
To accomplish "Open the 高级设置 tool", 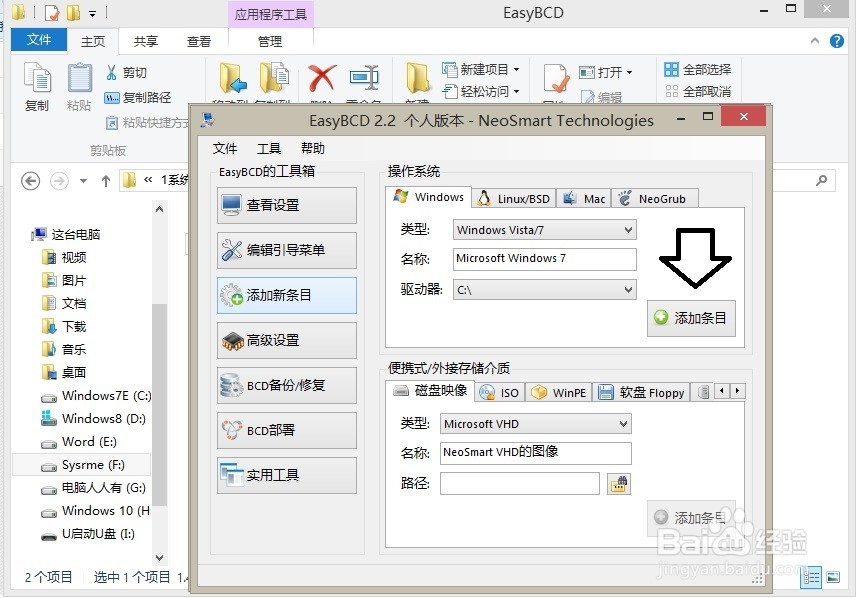I will pyautogui.click(x=286, y=340).
